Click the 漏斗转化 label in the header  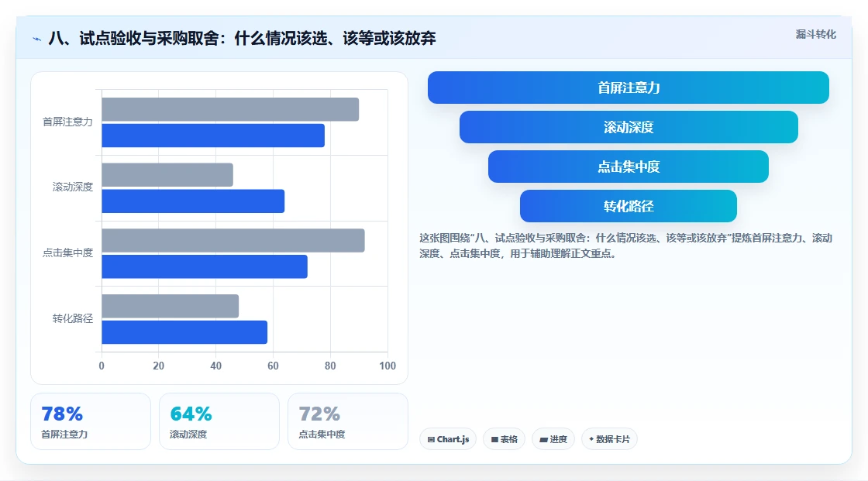(x=815, y=34)
